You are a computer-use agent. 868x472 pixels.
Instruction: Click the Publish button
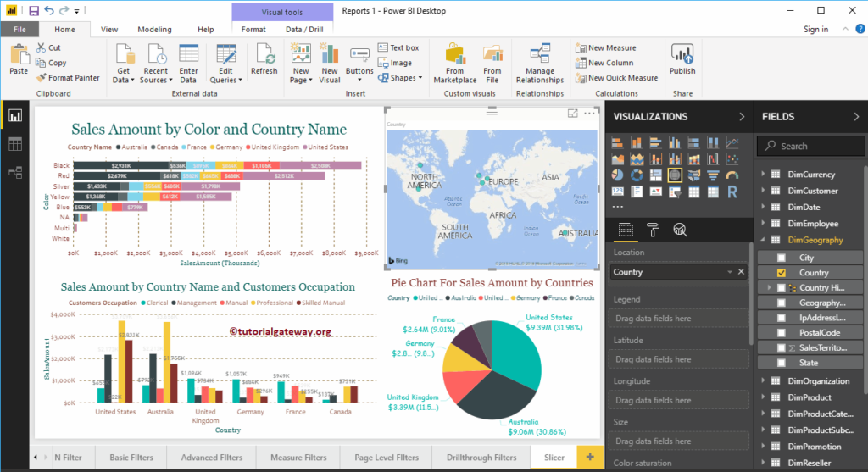point(682,60)
